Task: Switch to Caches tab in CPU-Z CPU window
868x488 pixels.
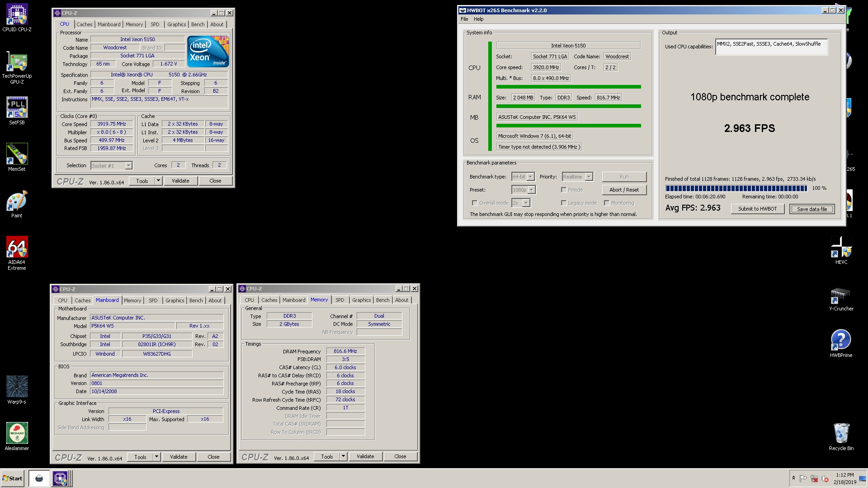Action: [x=84, y=24]
